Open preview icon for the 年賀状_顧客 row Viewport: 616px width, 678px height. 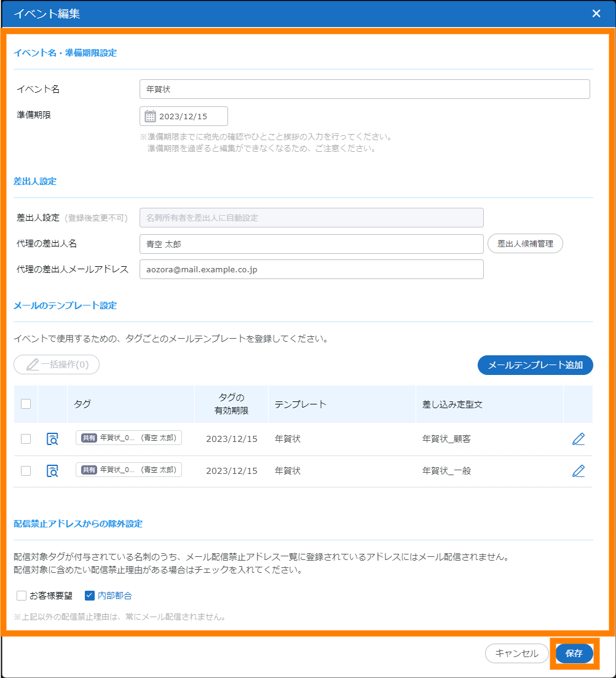click(x=53, y=439)
